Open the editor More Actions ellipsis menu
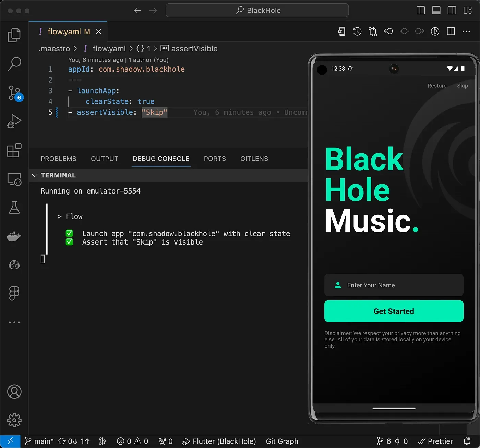Viewport: 480px width, 448px height. tap(466, 32)
